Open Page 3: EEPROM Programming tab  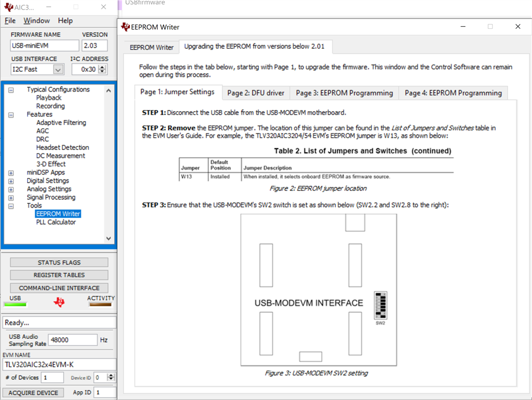tap(344, 93)
